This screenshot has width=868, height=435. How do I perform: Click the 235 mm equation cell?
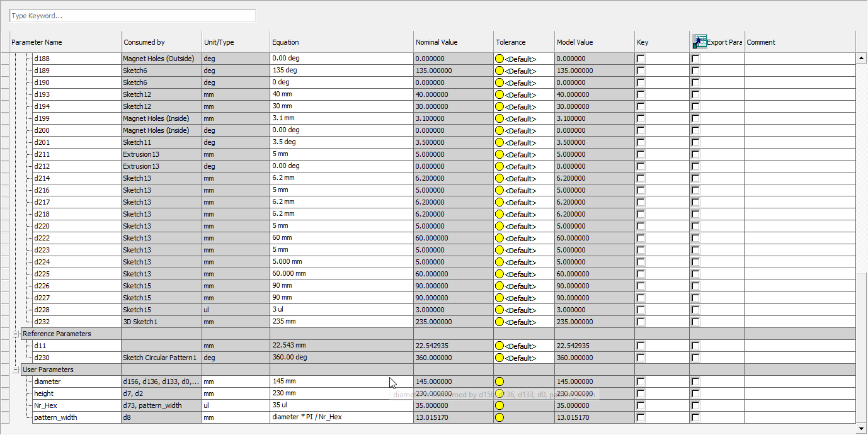point(342,322)
